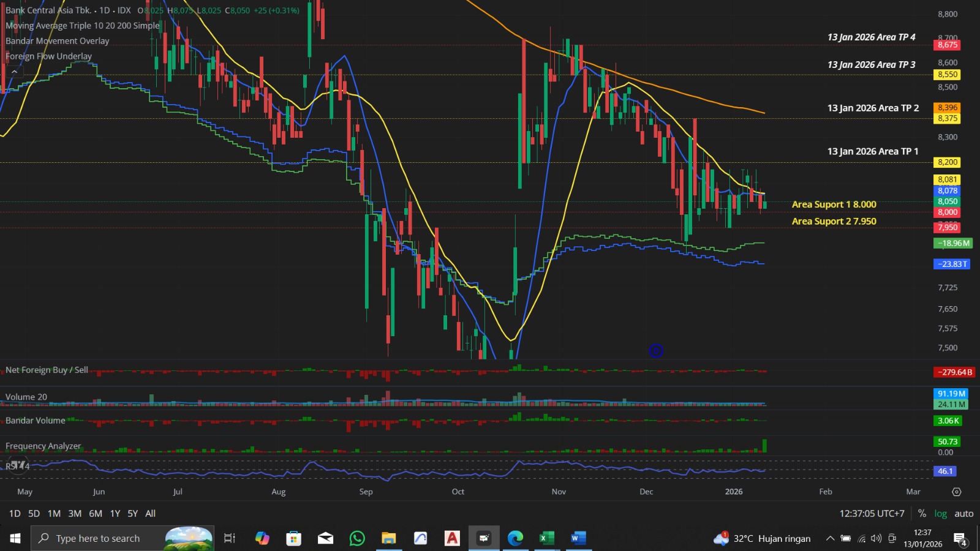Show the All time range
The image size is (980, 551).
[150, 514]
